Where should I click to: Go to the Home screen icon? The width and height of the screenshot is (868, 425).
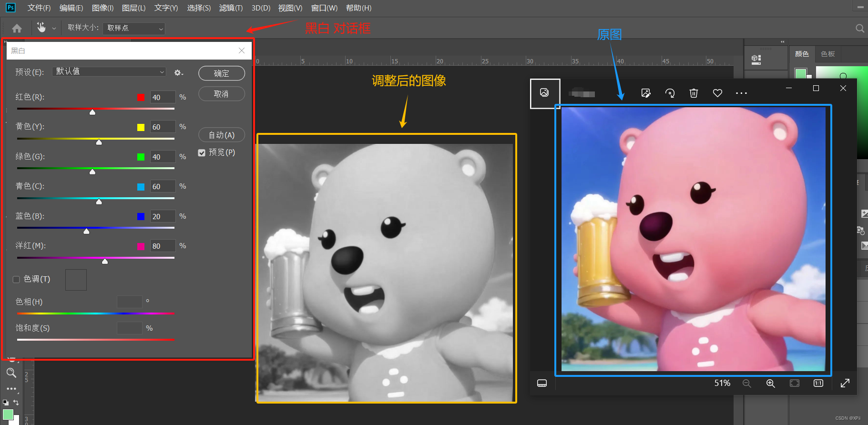coord(17,29)
